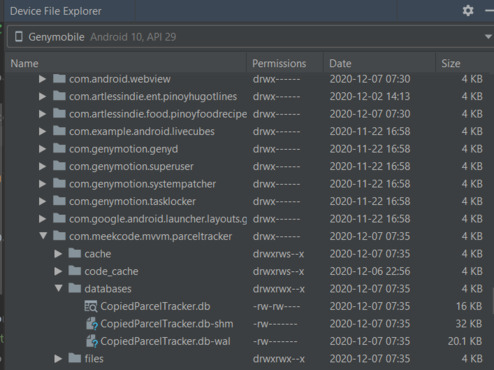Select the CopiedParcelTracker.db file
The image size is (494, 370).
[155, 306]
